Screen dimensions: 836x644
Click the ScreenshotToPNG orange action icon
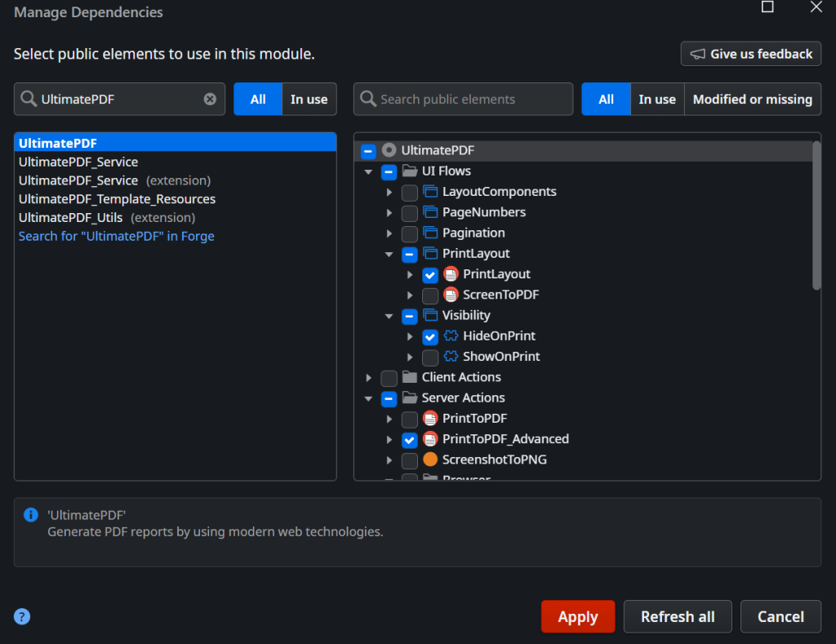(430, 460)
